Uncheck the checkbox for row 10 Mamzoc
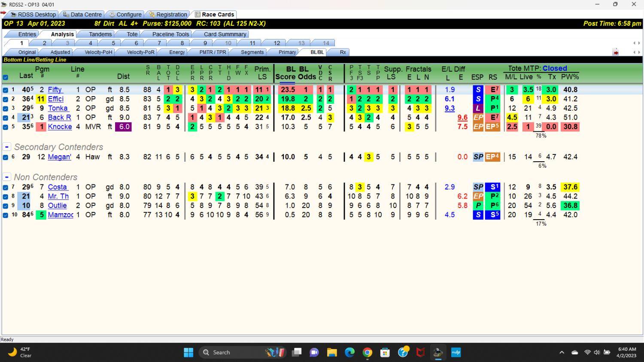Viewport: 644px width, 362px height. pyautogui.click(x=6, y=215)
